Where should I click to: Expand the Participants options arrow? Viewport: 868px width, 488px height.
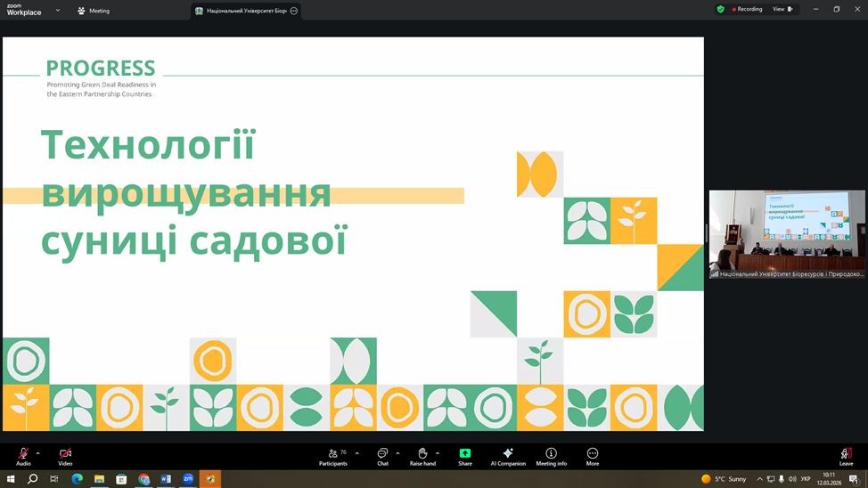(357, 453)
